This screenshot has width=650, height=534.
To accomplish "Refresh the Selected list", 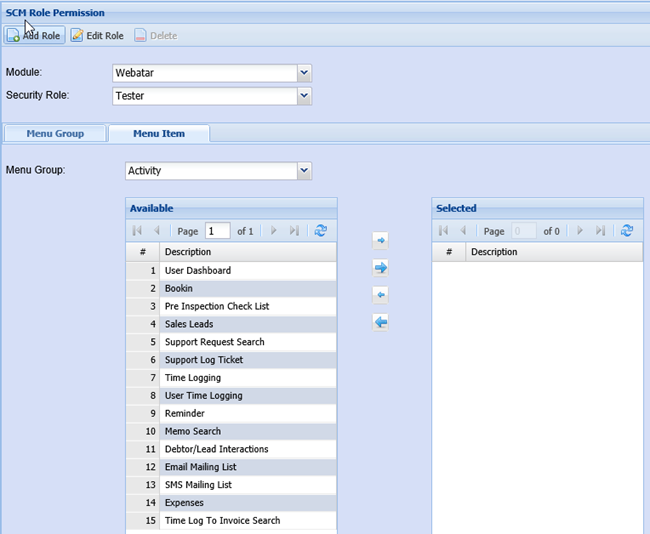I will tap(626, 231).
